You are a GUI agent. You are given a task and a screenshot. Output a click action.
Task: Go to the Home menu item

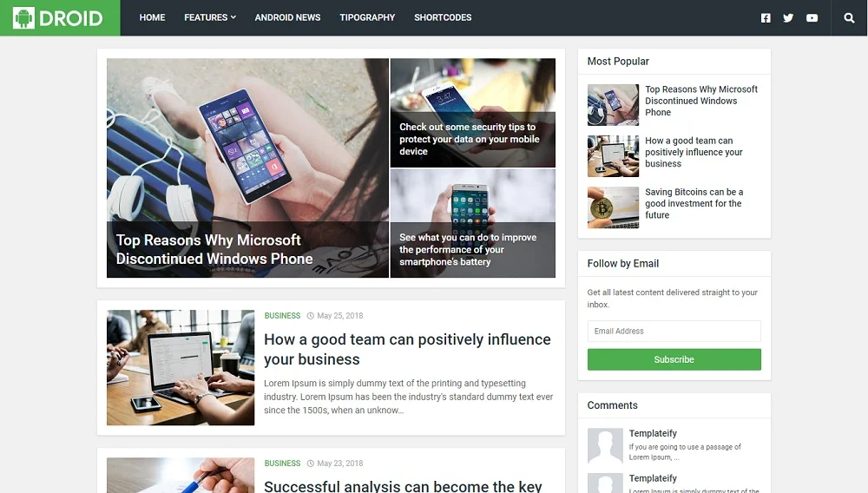[x=152, y=17]
